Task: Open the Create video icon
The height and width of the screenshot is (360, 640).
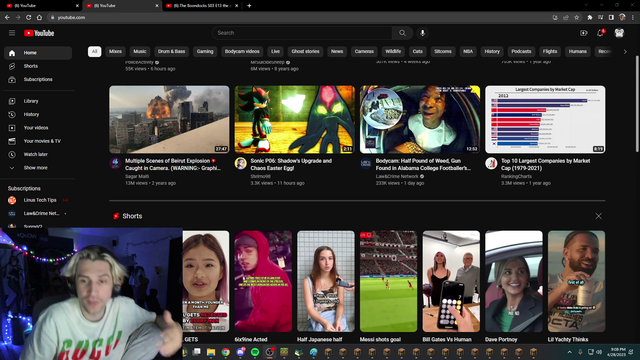Action: (584, 33)
